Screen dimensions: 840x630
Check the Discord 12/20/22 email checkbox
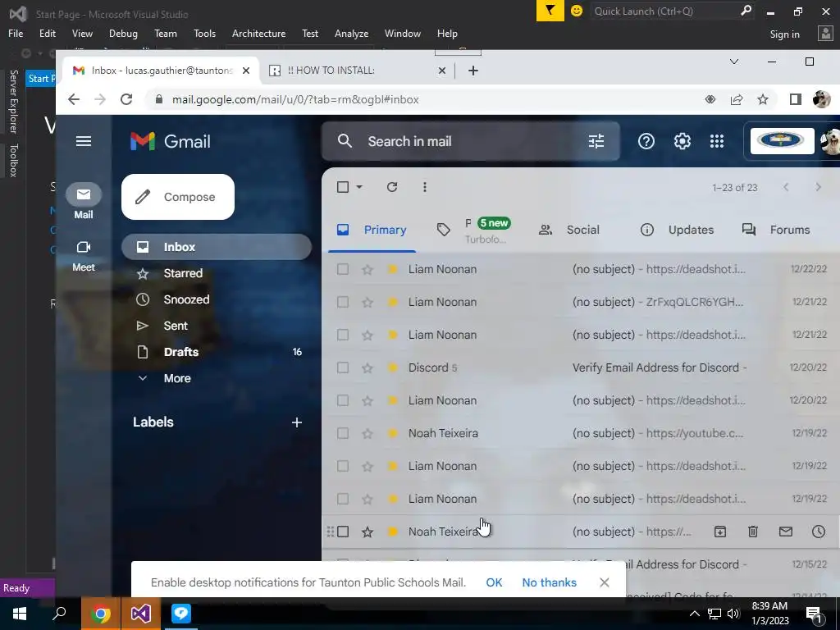[x=343, y=367]
